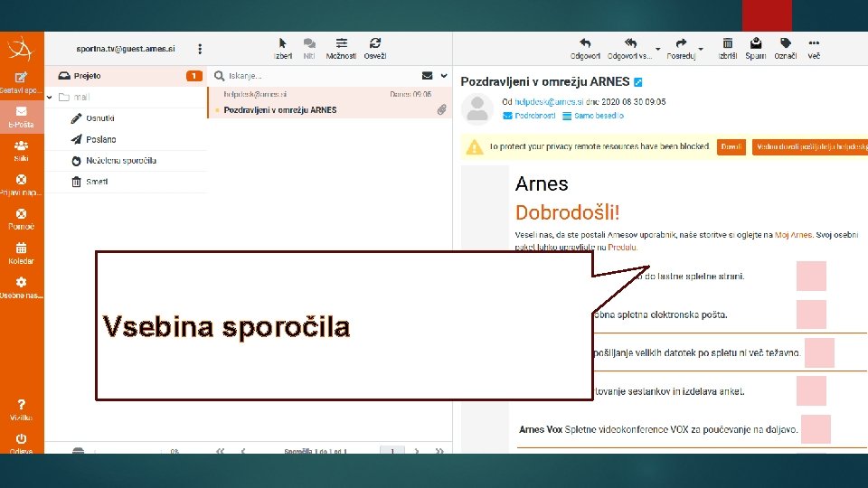Screen dimensions: 868x488
Task: Click Označi tag button
Action: 786,49
